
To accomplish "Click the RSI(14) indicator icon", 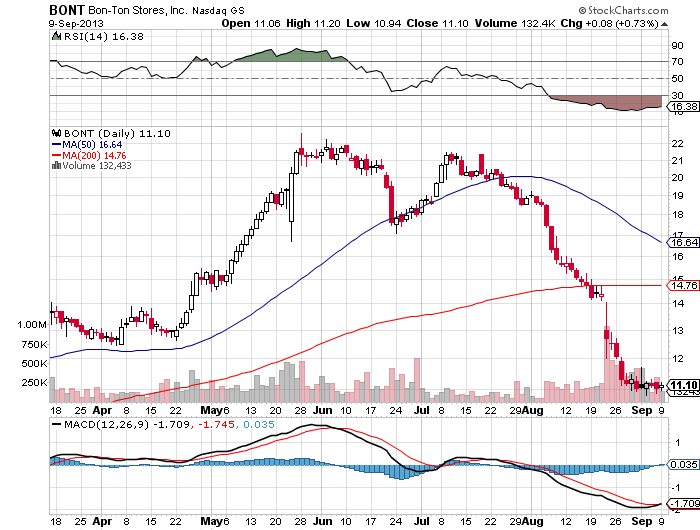I will pos(56,36).
